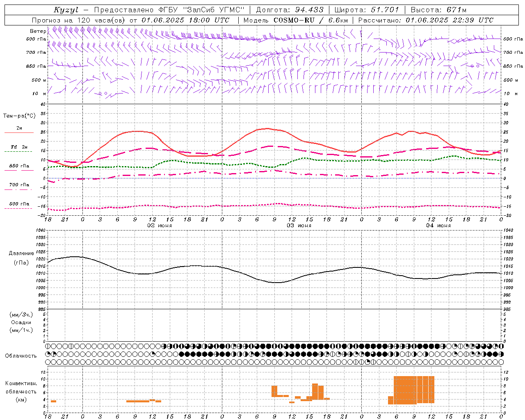
Task: Click the Осадки precipitation label
Action: point(21,322)
